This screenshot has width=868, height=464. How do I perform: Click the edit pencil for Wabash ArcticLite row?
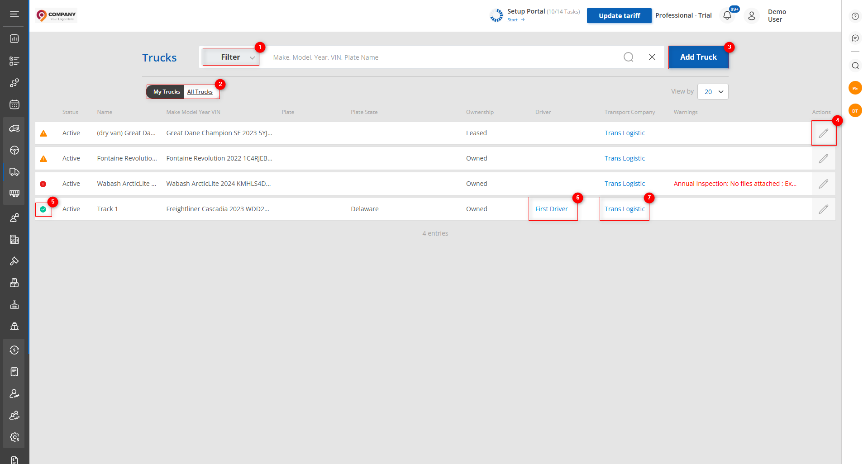pyautogui.click(x=823, y=184)
